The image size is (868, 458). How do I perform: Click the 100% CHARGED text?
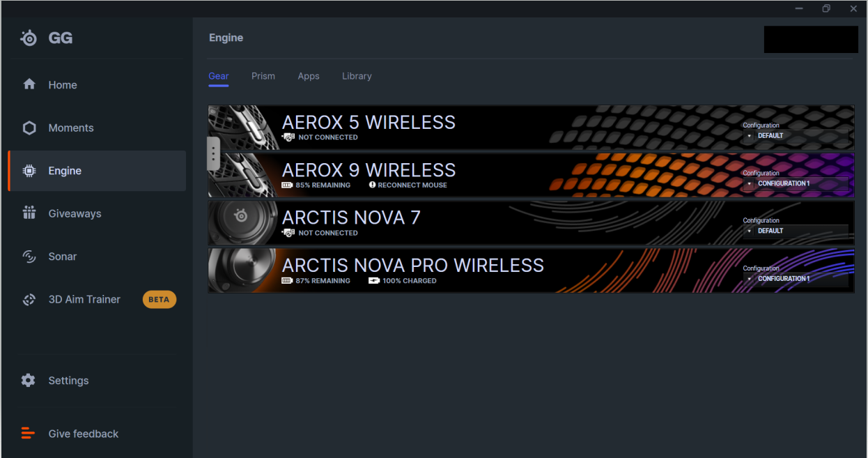[410, 281]
